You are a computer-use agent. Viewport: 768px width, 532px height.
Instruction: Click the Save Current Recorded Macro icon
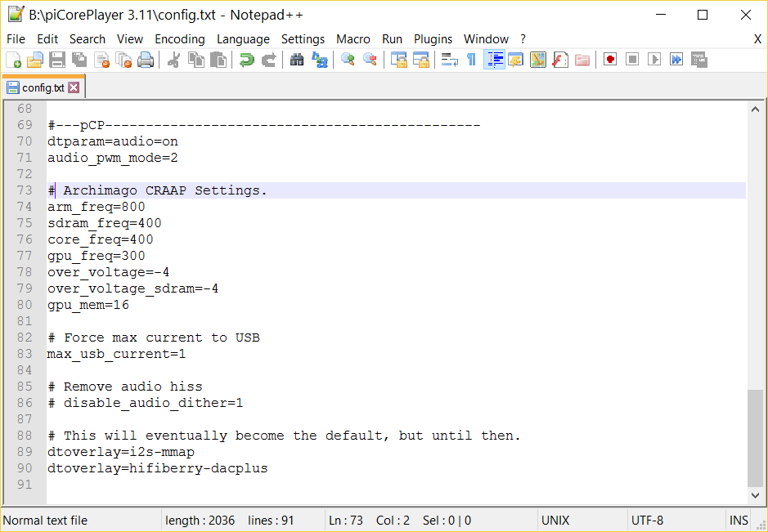click(699, 60)
